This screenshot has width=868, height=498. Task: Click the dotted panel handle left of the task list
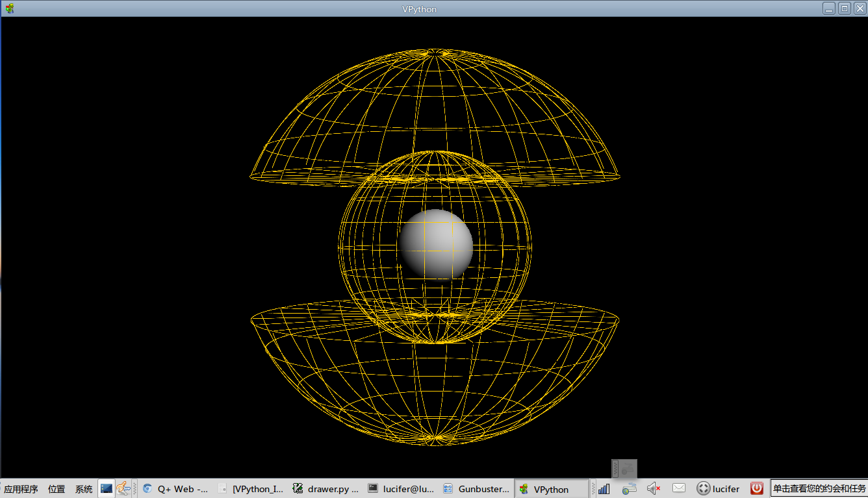134,488
